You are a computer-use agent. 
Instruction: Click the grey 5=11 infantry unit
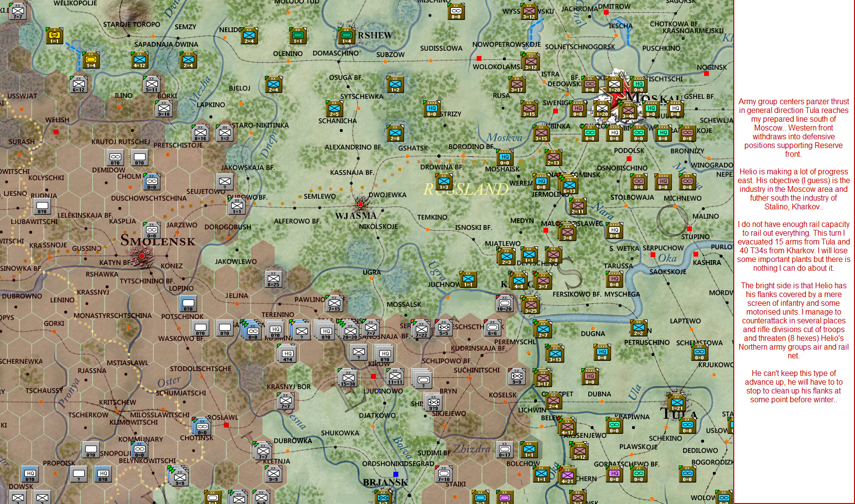click(151, 84)
